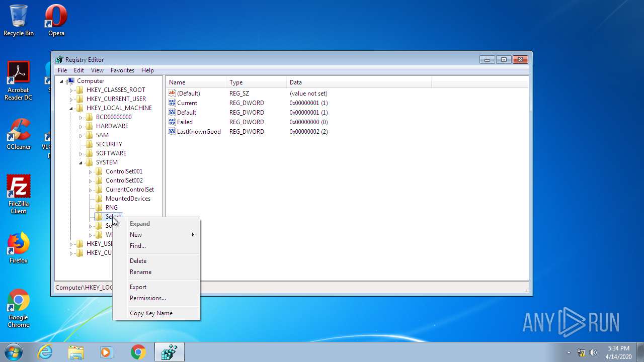Open the Help menu

[147, 70]
